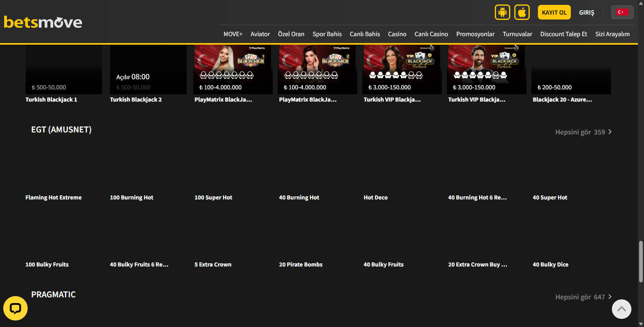The height and width of the screenshot is (327, 644).
Task: Click the scroll-to-top arrow button
Action: 621,309
